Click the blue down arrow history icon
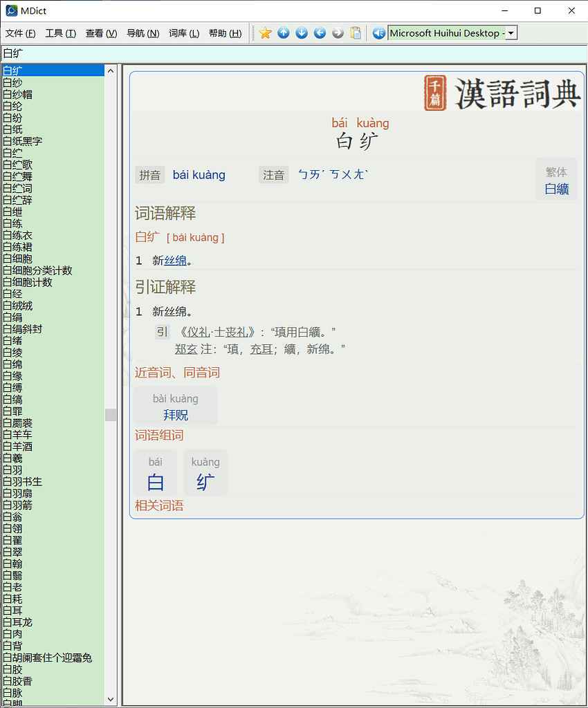The width and height of the screenshot is (588, 708). coord(301,32)
